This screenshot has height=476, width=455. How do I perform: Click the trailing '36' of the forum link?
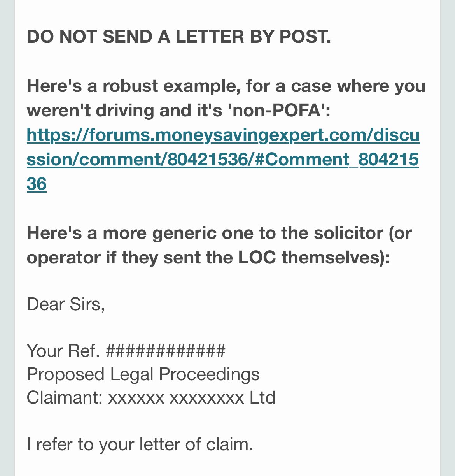(x=37, y=184)
